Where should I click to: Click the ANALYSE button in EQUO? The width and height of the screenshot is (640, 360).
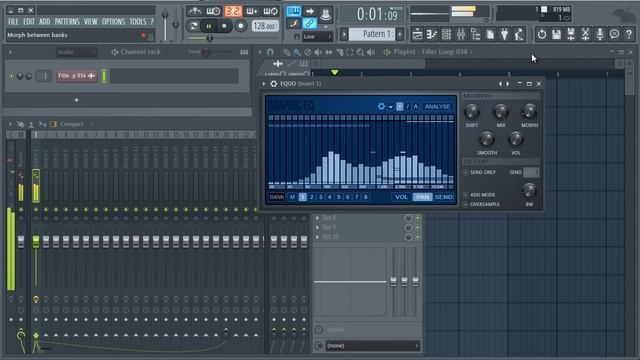tap(437, 107)
